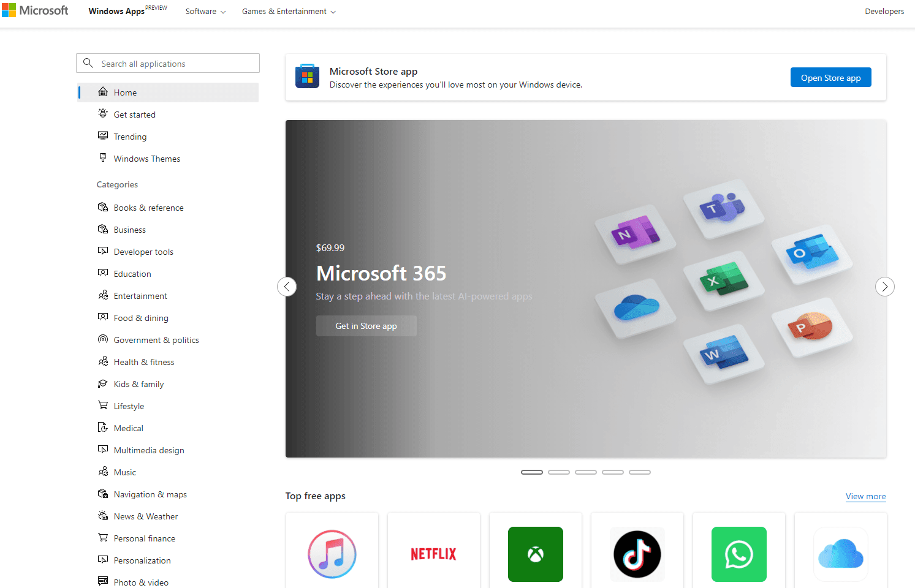This screenshot has height=588, width=915.
Task: Open the Developers link
Action: coord(884,12)
